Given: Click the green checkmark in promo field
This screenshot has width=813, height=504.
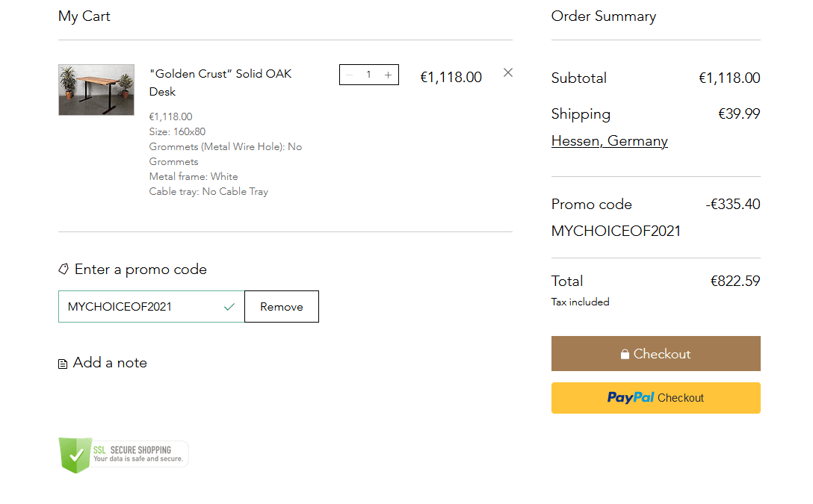Looking at the screenshot, I should point(229,307).
